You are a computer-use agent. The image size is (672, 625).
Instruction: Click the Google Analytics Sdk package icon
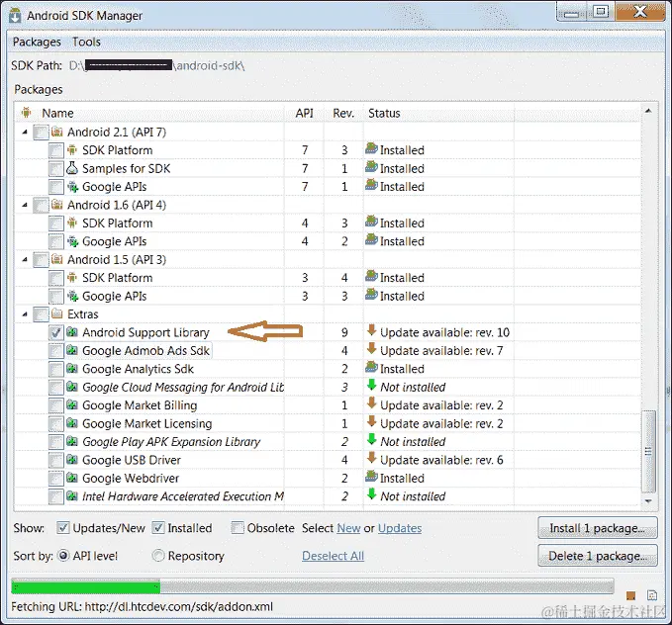coord(72,369)
